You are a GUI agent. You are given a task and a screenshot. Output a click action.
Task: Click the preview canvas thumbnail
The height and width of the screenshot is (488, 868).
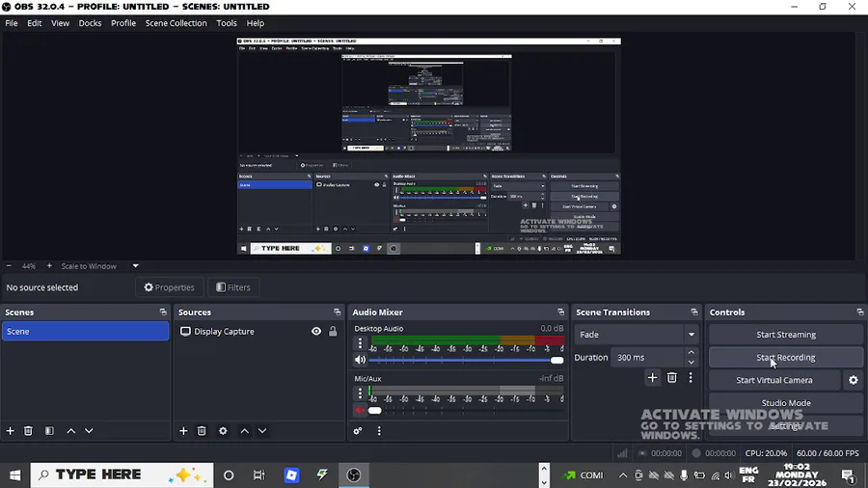(428, 147)
